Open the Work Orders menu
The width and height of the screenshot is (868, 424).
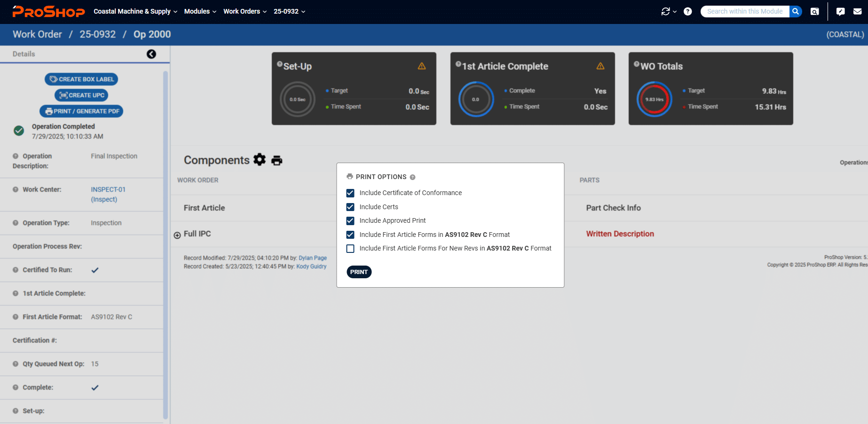click(x=245, y=11)
